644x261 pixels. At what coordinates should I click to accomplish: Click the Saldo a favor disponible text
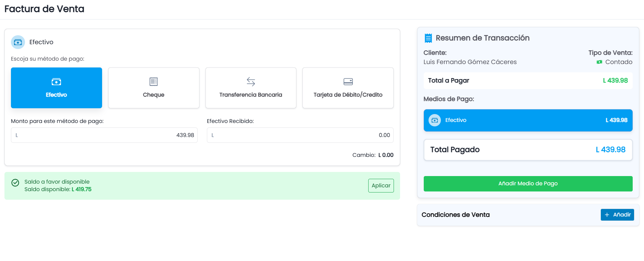pyautogui.click(x=57, y=182)
